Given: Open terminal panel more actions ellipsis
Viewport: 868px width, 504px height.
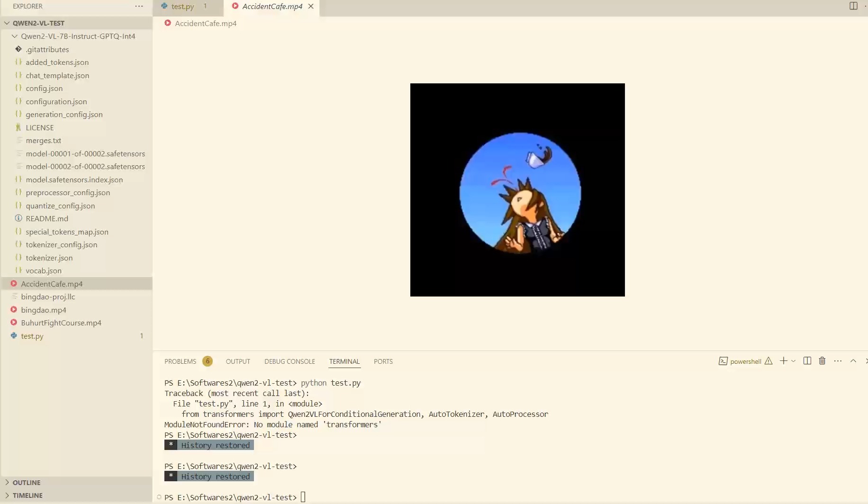Looking at the screenshot, I should [838, 361].
